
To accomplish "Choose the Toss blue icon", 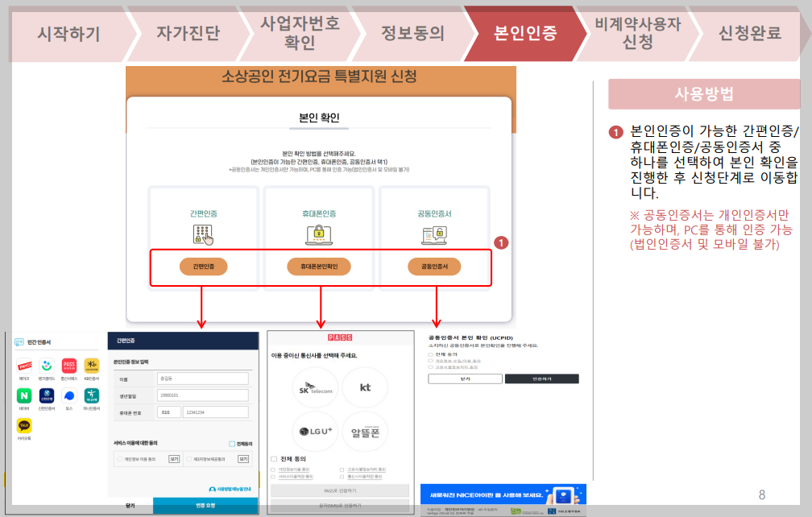I will (x=69, y=396).
